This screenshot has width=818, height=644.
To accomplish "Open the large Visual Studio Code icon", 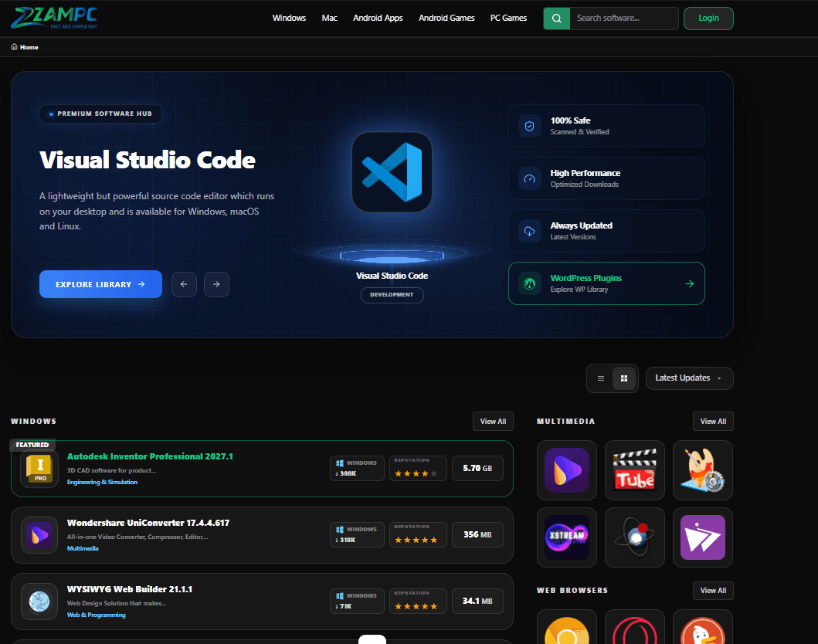I will click(392, 172).
